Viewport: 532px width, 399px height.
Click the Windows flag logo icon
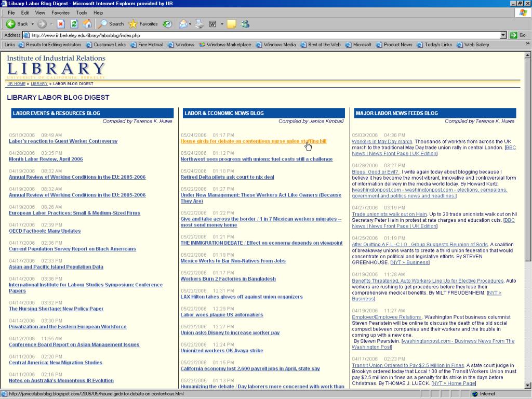pos(523,13)
